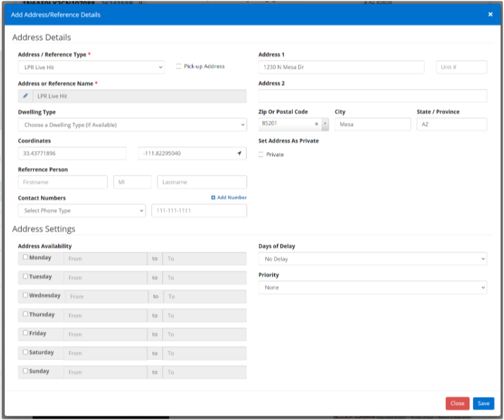Image resolution: width=504 pixels, height=420 pixels.
Task: Click the State / Province field showing AZ
Action: (452, 124)
